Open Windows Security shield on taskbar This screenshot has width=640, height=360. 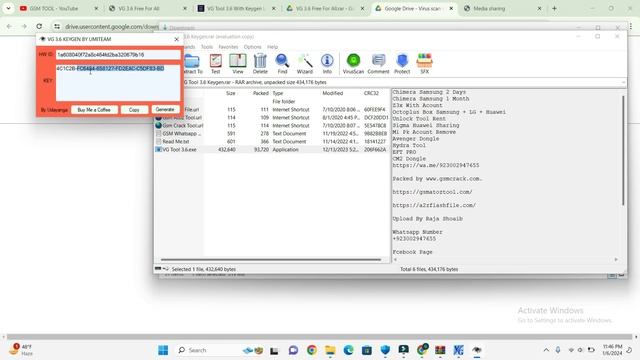(385, 350)
